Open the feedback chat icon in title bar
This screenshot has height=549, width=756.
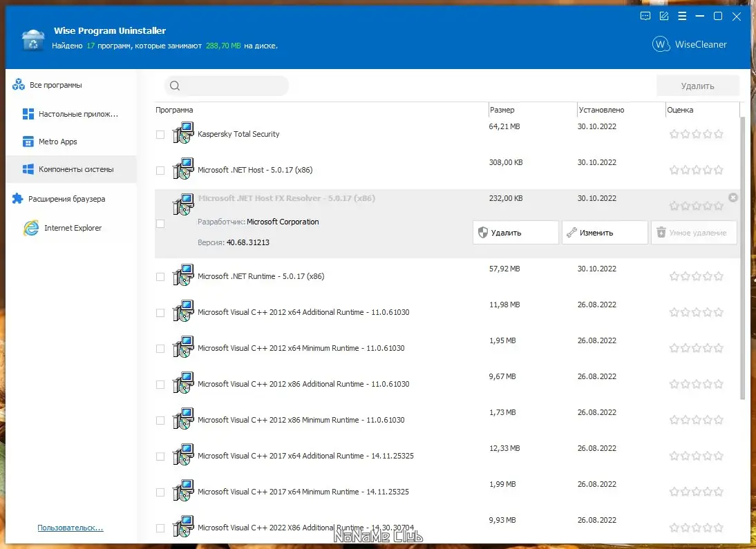pos(645,16)
